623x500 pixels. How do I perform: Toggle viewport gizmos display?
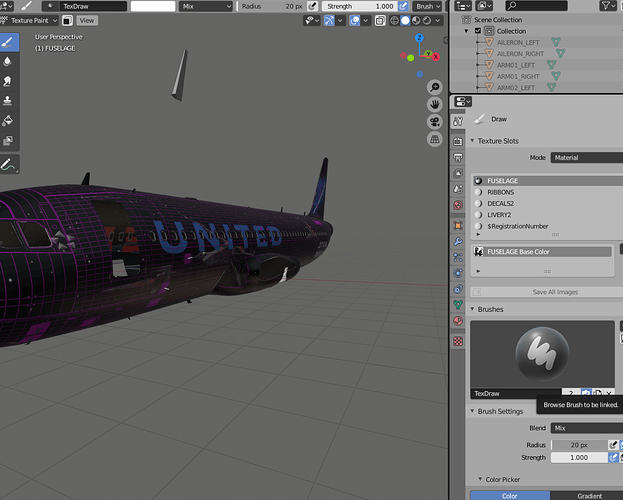[329, 20]
